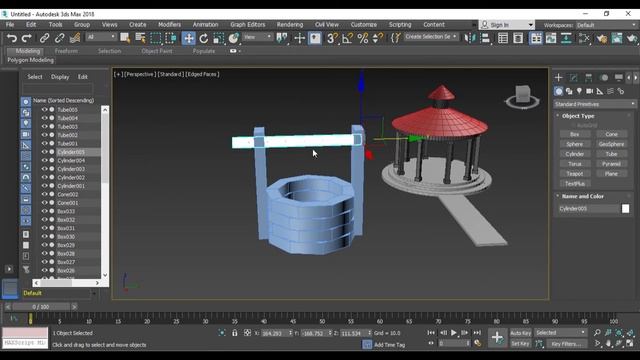This screenshot has width=640, height=360.
Task: Open the Graph Editors menu
Action: pyautogui.click(x=247, y=24)
